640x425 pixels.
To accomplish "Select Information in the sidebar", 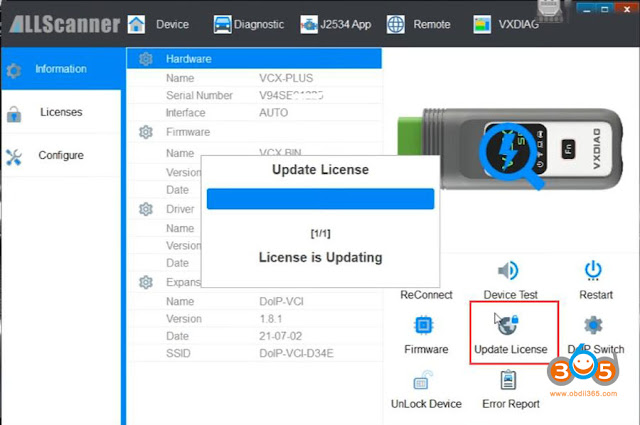I will tap(61, 69).
